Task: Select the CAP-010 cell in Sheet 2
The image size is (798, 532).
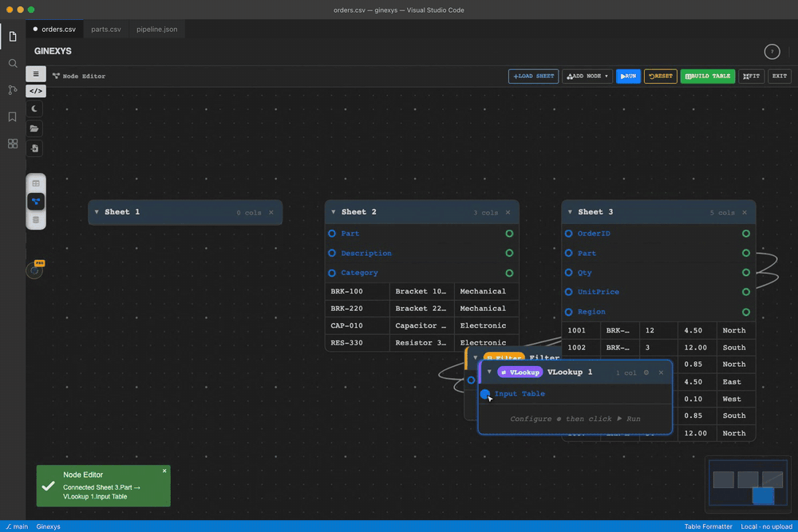Action: (358, 325)
